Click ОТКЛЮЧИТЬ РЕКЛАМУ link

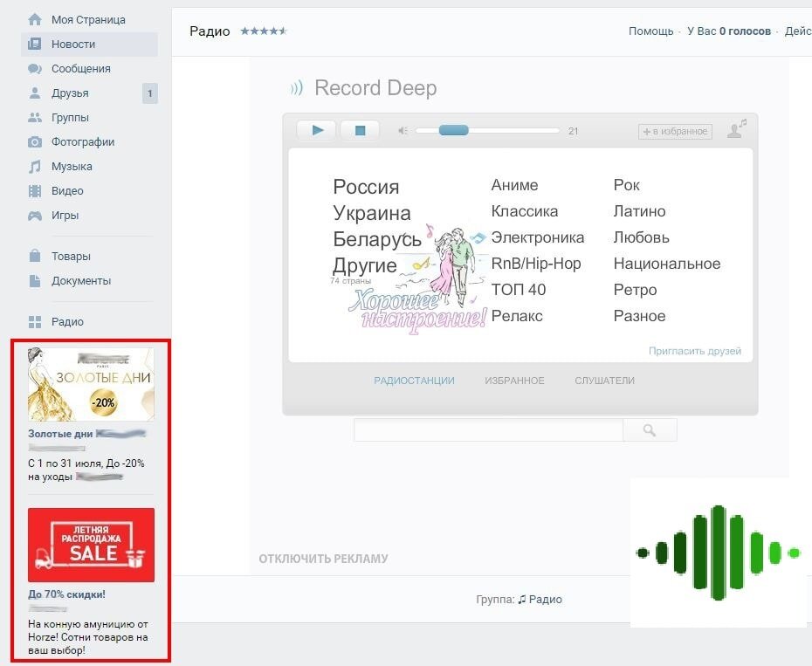pyautogui.click(x=323, y=559)
